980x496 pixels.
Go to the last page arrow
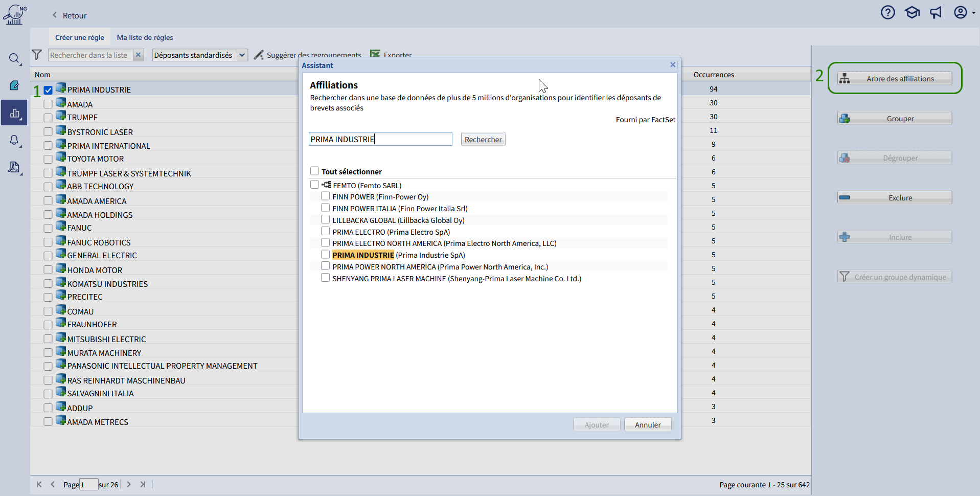[143, 484]
